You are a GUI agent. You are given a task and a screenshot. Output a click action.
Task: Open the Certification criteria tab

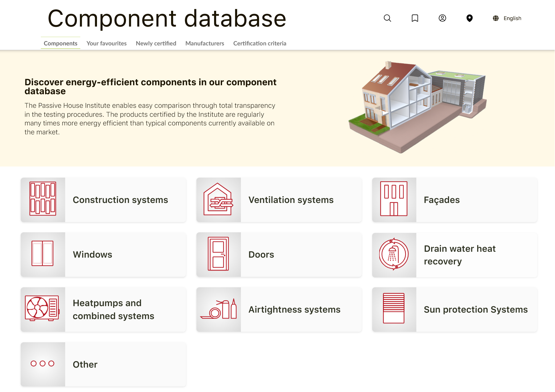(260, 44)
